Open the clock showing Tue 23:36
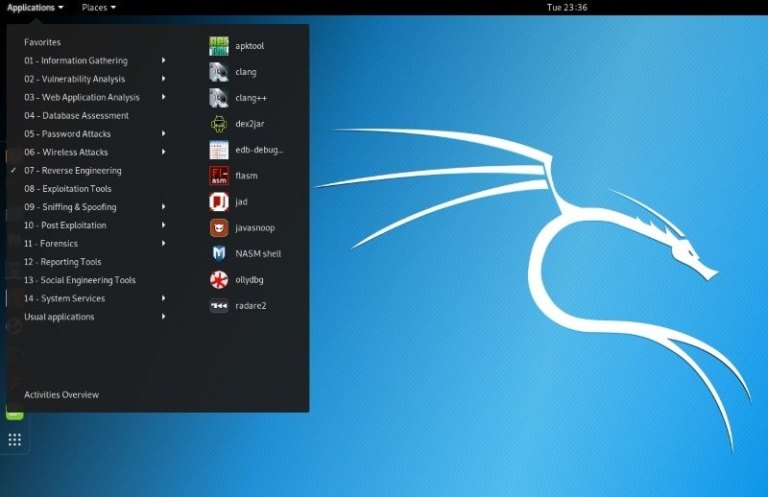768x497 pixels. tap(567, 7)
